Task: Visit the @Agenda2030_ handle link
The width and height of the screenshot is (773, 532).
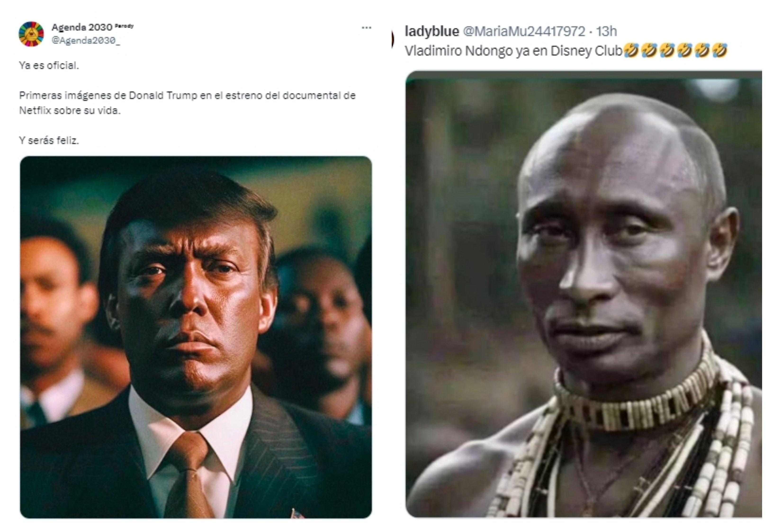Action: point(86,41)
